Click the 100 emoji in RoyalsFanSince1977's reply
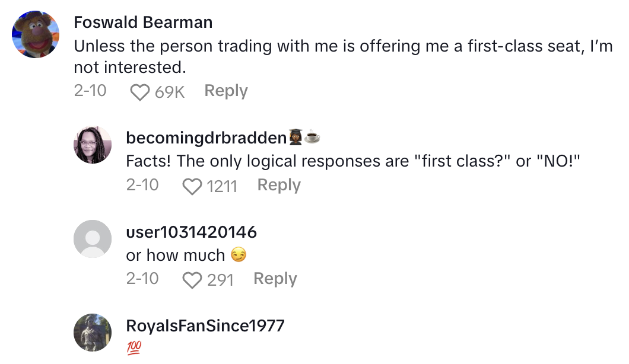 (x=134, y=347)
